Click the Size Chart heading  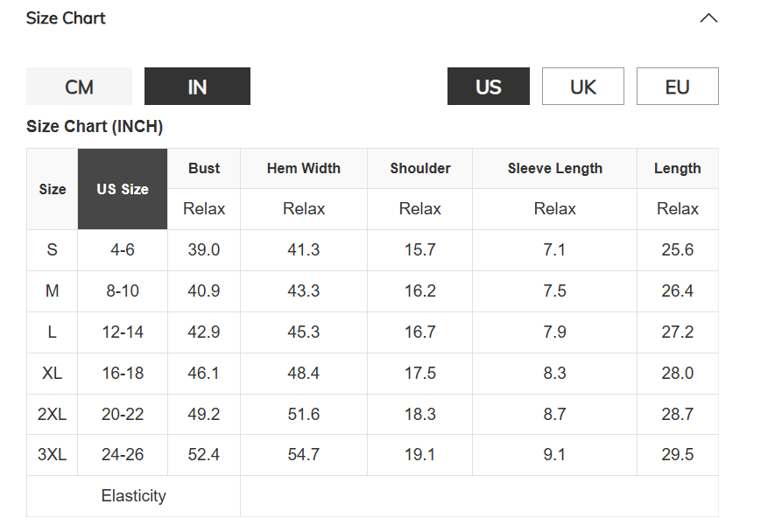(x=66, y=18)
